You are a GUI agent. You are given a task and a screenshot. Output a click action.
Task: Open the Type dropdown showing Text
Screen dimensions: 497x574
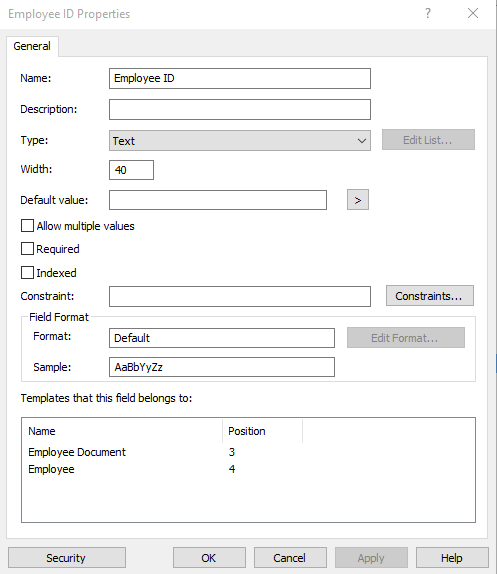click(240, 141)
